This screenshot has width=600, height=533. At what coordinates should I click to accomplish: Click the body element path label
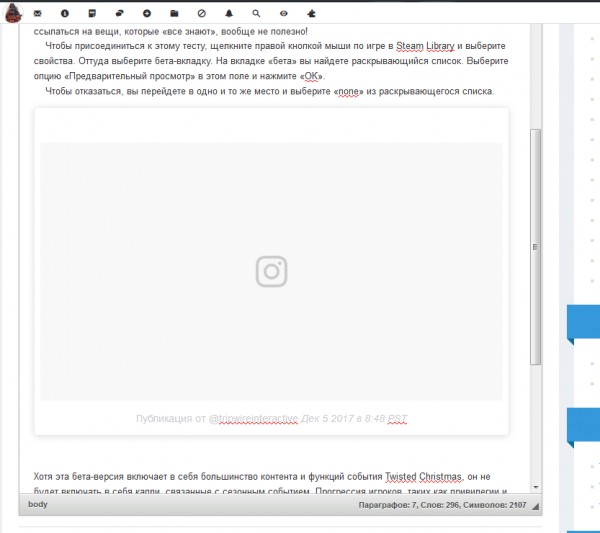(x=38, y=504)
